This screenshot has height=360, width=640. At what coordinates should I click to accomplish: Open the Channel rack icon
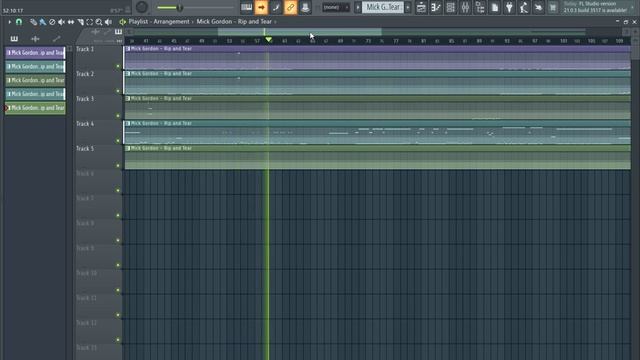(x=451, y=7)
